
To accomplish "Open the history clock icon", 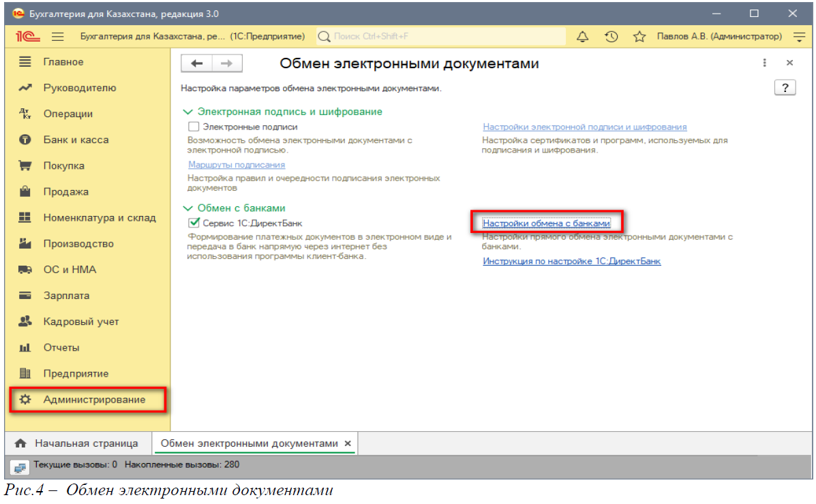I will pos(611,37).
